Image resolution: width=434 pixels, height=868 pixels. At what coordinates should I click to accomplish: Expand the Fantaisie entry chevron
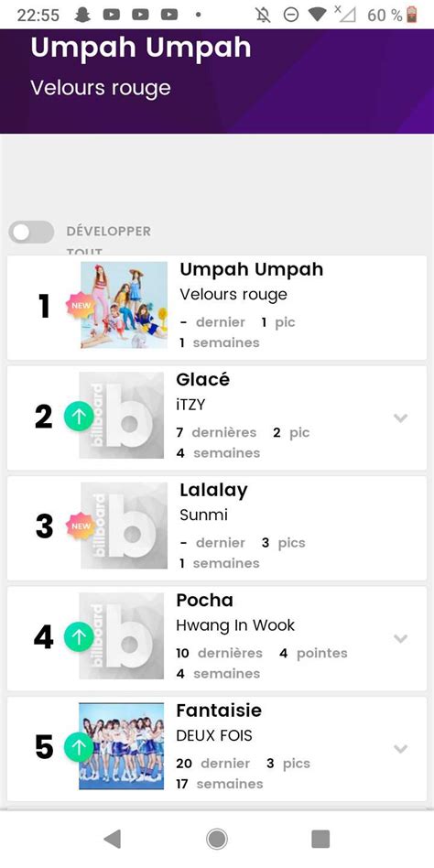point(400,748)
